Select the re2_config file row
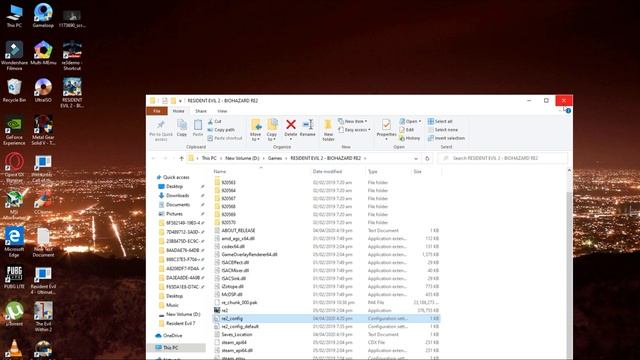640x360 pixels. (326, 318)
